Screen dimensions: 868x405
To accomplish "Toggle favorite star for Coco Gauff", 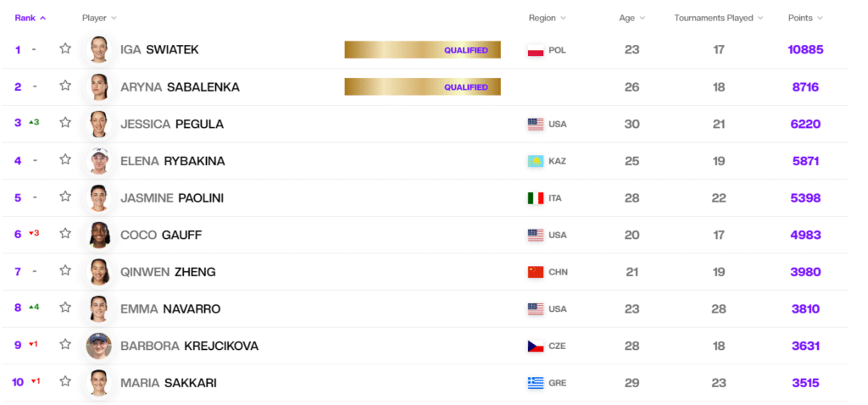I will [65, 234].
